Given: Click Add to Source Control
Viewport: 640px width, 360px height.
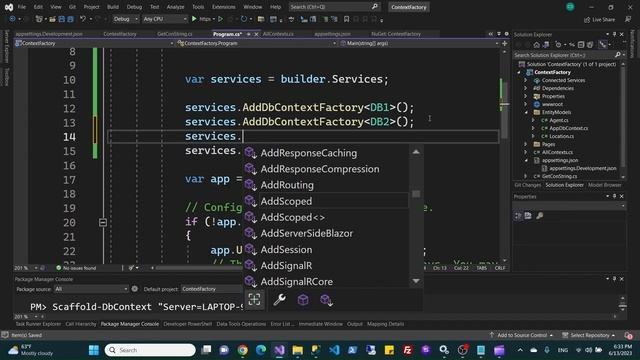Looking at the screenshot, I should 521,336.
